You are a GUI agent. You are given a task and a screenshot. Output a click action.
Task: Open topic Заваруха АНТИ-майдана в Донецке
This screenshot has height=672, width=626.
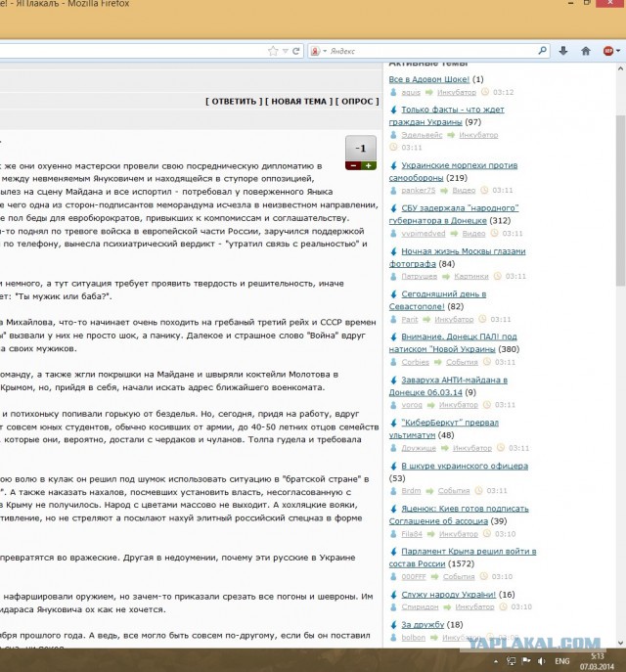coord(454,381)
